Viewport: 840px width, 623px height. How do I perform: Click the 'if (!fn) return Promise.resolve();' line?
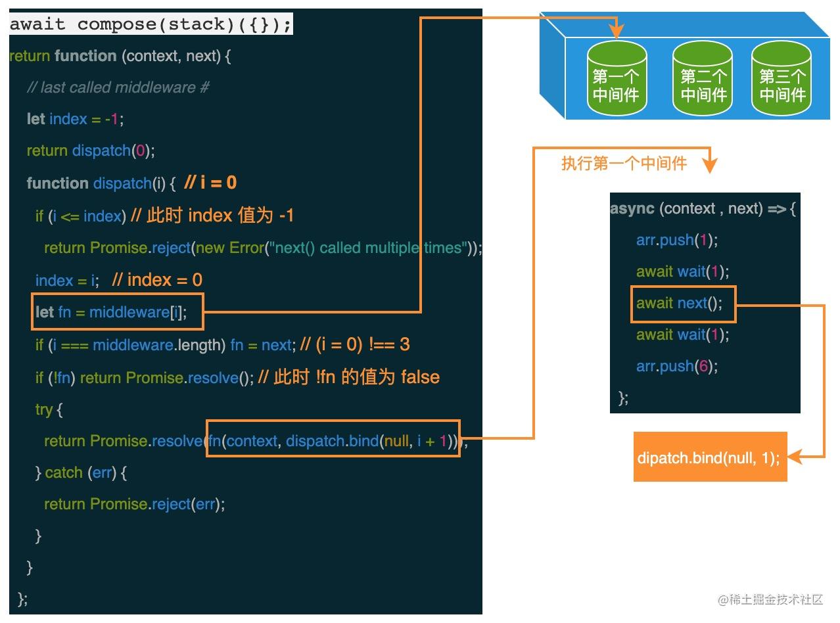point(145,378)
